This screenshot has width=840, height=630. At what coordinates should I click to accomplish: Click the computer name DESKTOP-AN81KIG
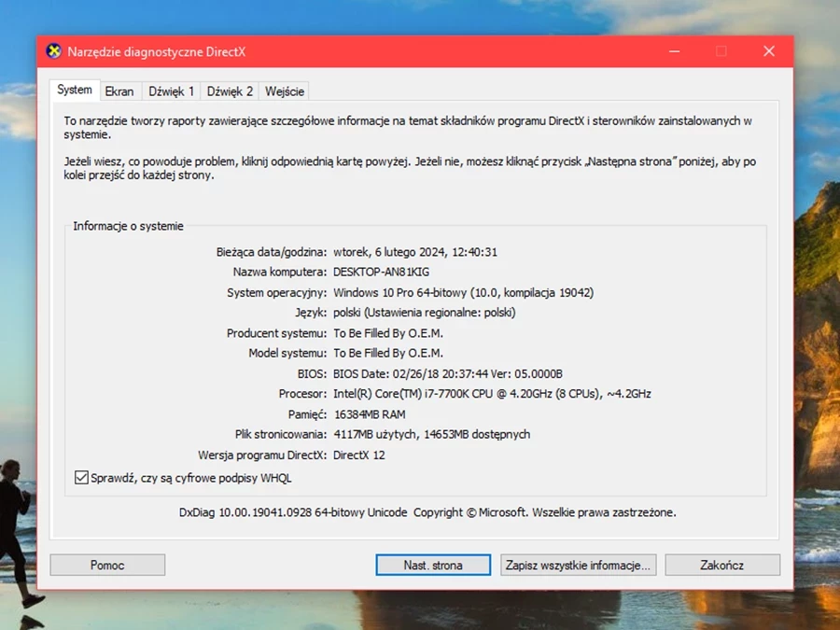(381, 272)
